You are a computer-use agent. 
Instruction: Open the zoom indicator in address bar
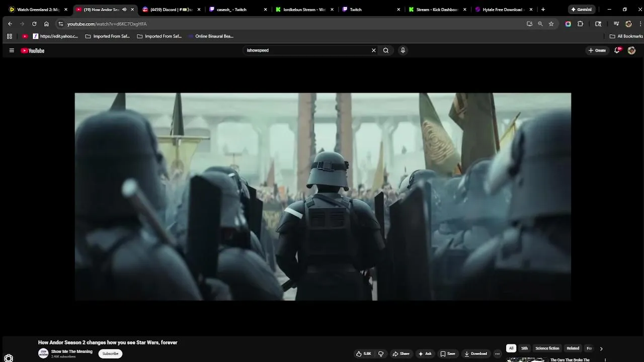point(540,24)
